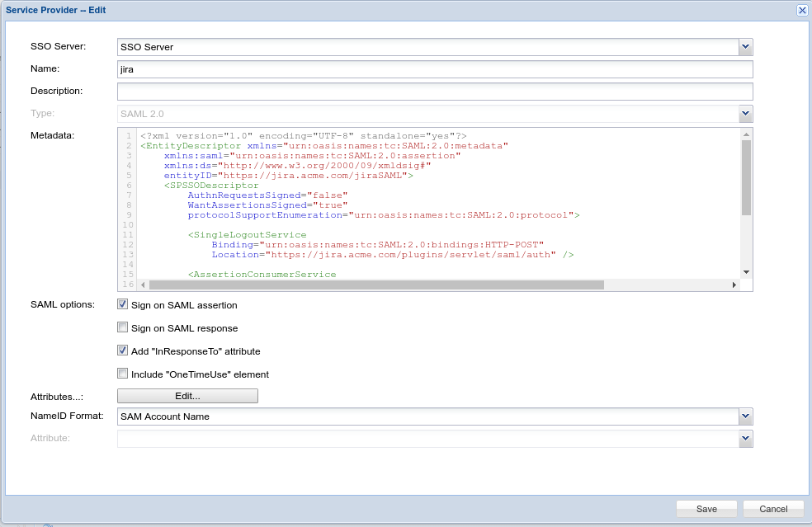Click the metadata left scroll arrow
Screen dimensions: 812x527
(143, 285)
